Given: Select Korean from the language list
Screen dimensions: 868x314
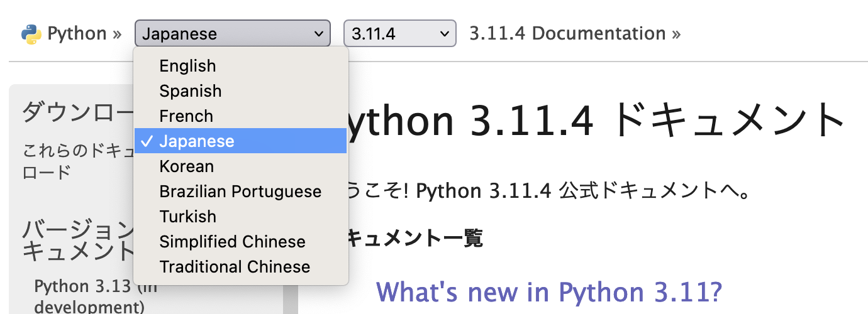Looking at the screenshot, I should [186, 166].
